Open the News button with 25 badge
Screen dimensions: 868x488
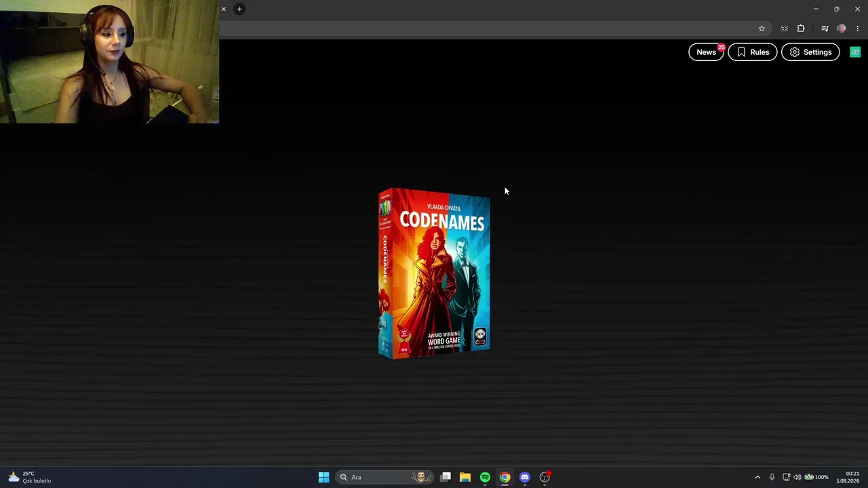point(706,52)
